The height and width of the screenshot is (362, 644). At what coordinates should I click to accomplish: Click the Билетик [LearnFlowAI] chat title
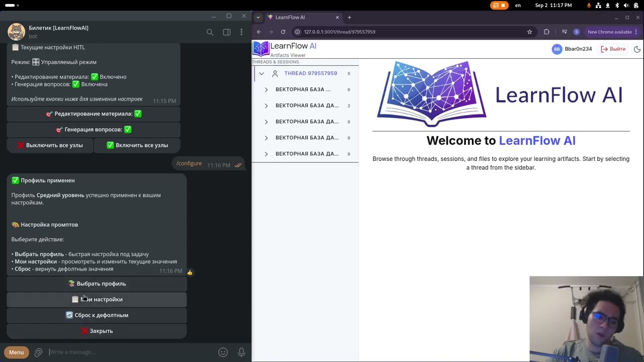(x=58, y=28)
